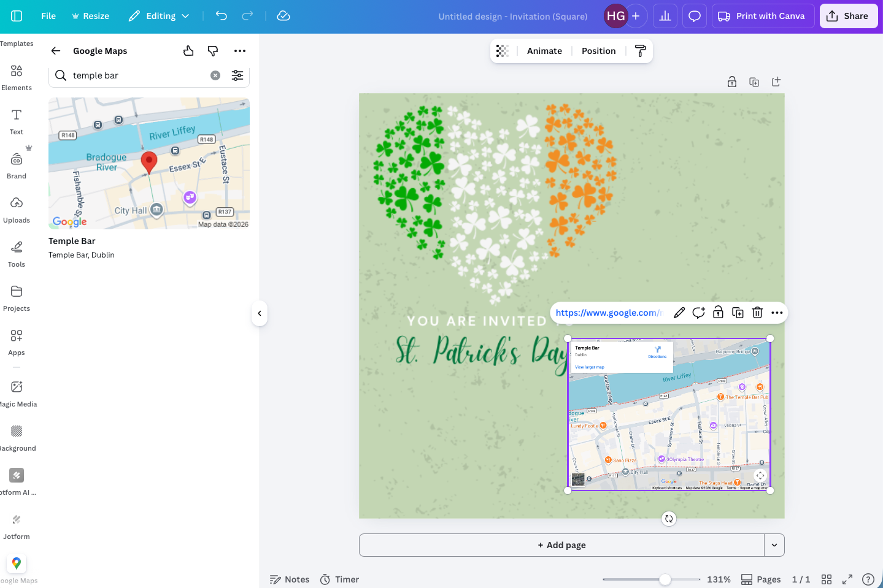
Task: Collapse the left side panel
Action: point(260,313)
